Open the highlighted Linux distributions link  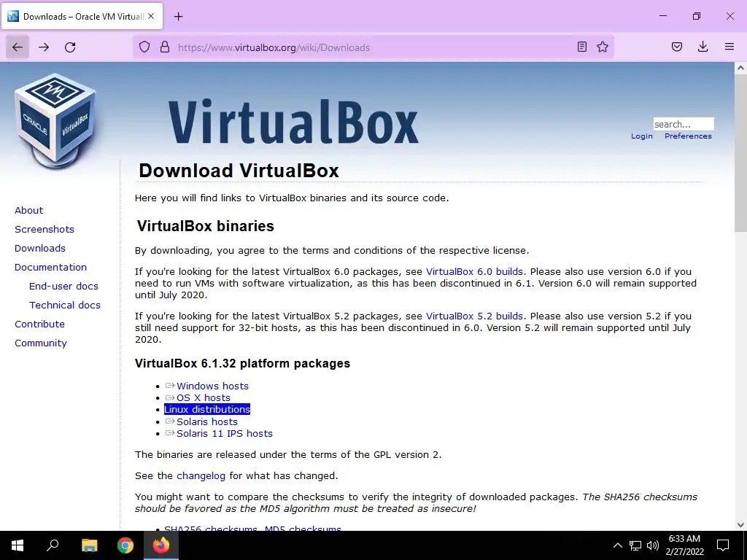[x=207, y=410]
